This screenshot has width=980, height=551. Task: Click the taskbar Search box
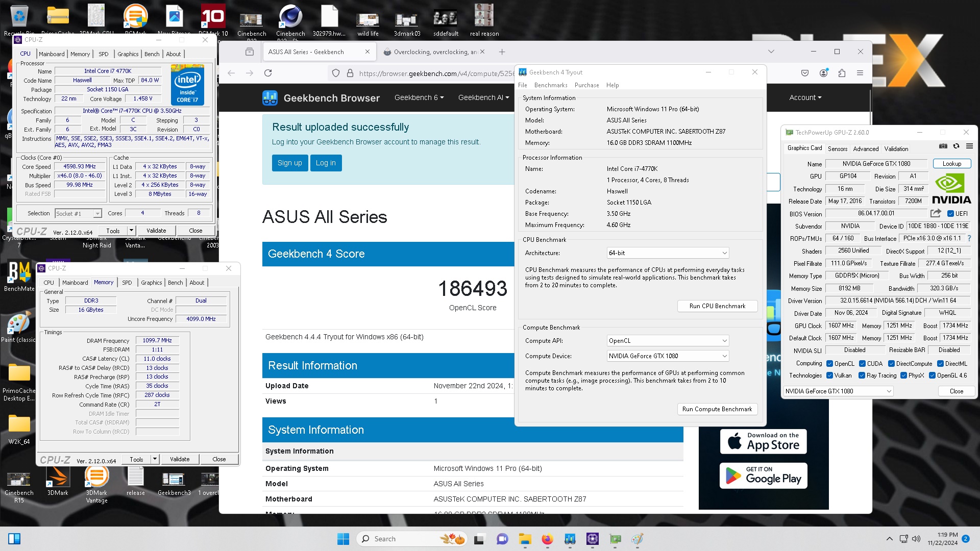(x=411, y=539)
